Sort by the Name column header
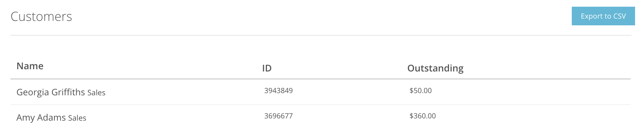 [30, 66]
